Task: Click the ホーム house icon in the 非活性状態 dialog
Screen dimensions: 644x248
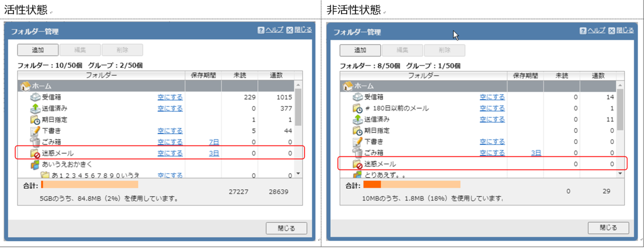Action: [x=348, y=86]
